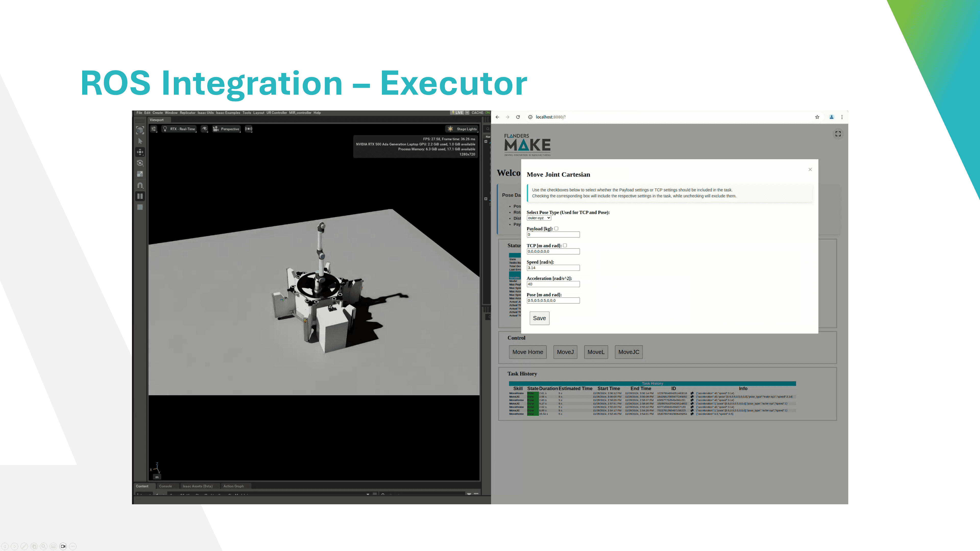Open the browser profile icon

(832, 117)
